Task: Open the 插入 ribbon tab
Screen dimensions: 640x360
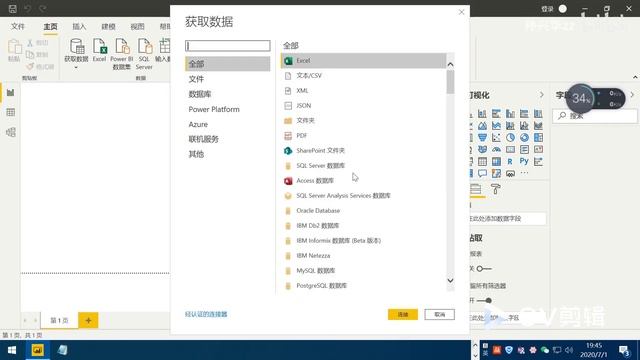Action: (79, 27)
